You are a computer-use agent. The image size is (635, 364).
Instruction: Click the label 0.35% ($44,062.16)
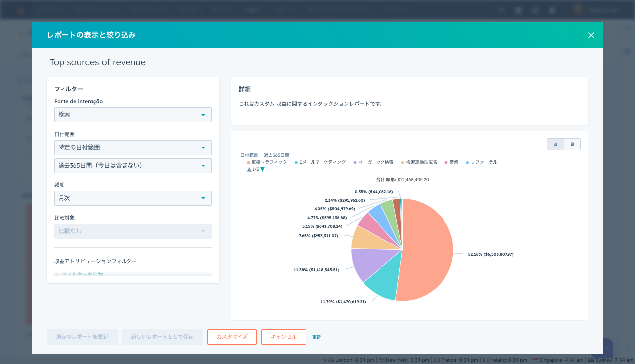point(374,192)
